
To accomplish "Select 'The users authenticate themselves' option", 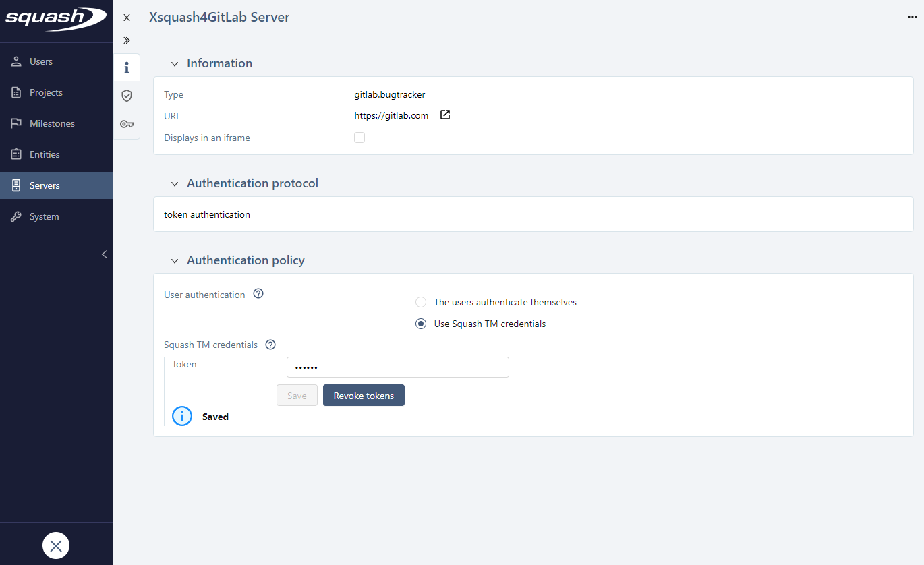I will pos(421,302).
